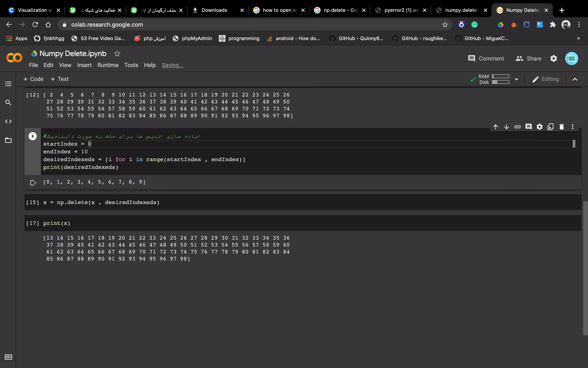Move the cell up with the arrow icon
The image size is (588, 368).
point(496,127)
